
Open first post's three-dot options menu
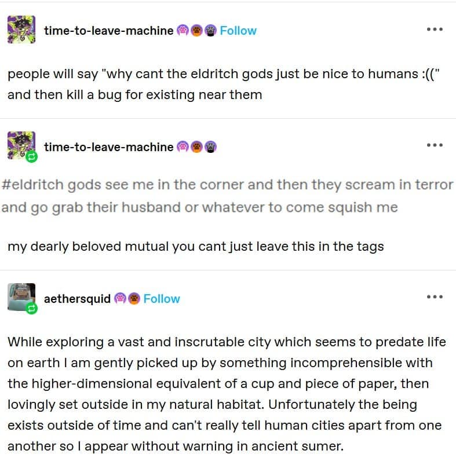coord(435,30)
